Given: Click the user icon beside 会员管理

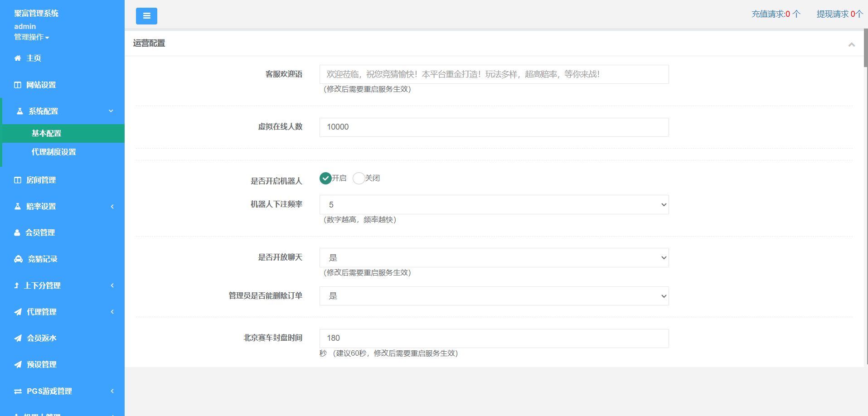Looking at the screenshot, I should [x=17, y=232].
